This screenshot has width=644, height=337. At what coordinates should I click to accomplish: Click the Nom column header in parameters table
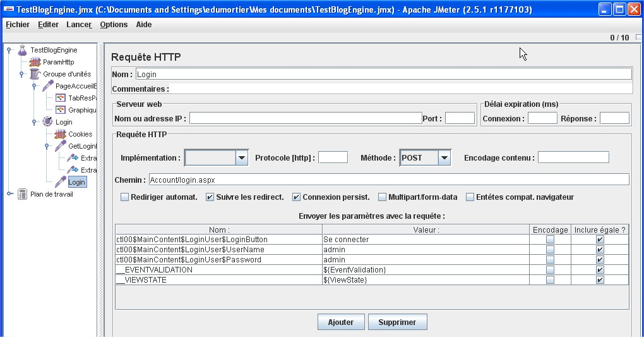click(219, 230)
